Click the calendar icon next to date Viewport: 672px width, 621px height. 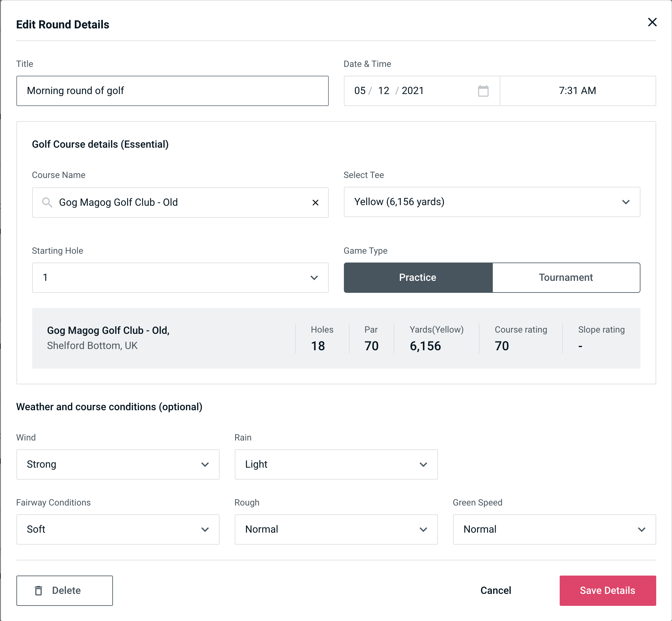coord(482,90)
